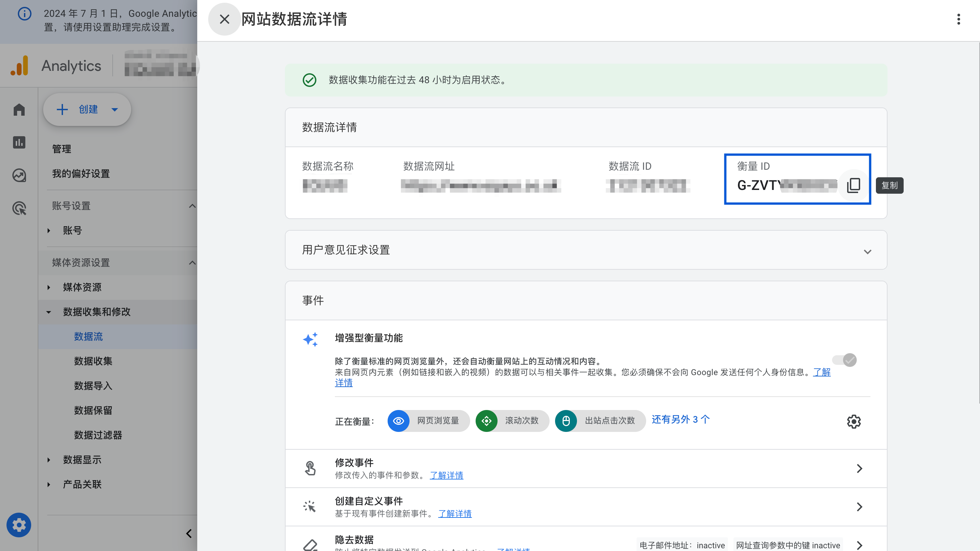Click the green data collection checkmark icon
This screenshot has width=980, height=551.
tap(309, 80)
